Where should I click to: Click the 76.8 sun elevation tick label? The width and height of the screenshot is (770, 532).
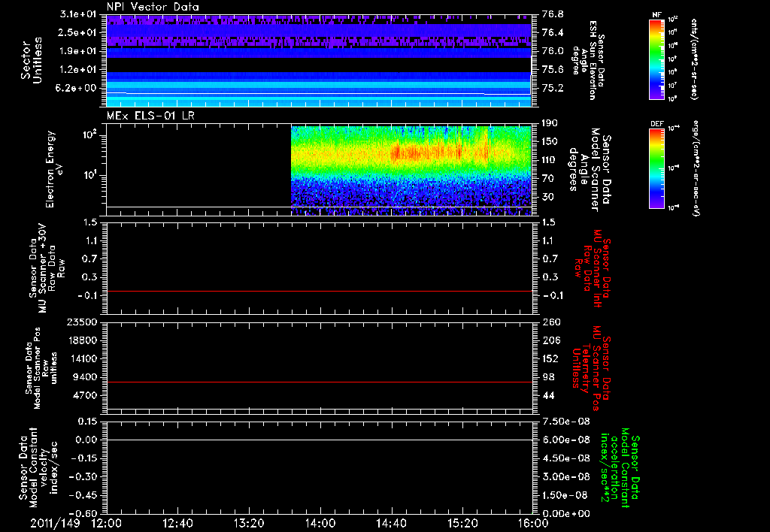(x=553, y=14)
